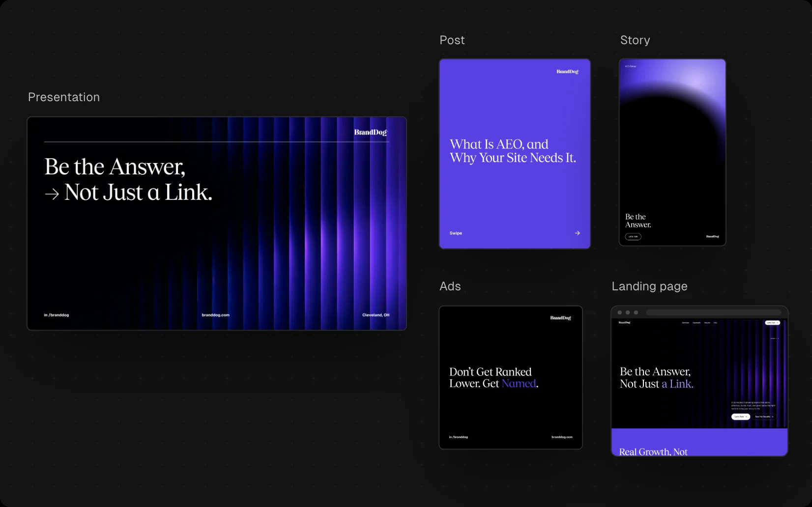Click the See the Results button on the Landing page
The image size is (812, 507).
(x=764, y=417)
